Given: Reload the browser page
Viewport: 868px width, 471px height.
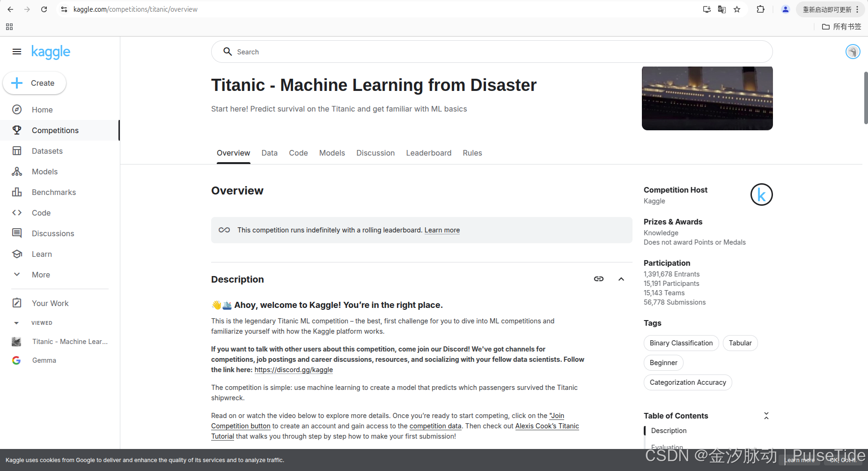Looking at the screenshot, I should click(44, 9).
